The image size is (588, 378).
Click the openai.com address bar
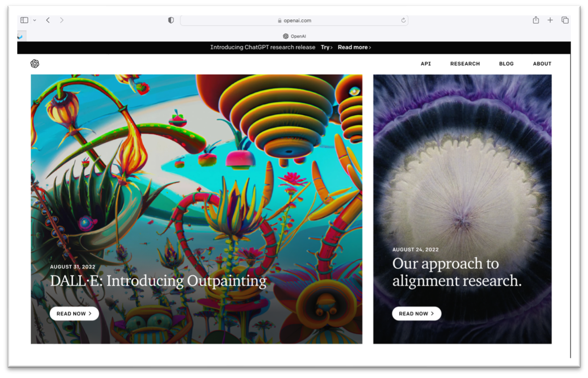[294, 21]
